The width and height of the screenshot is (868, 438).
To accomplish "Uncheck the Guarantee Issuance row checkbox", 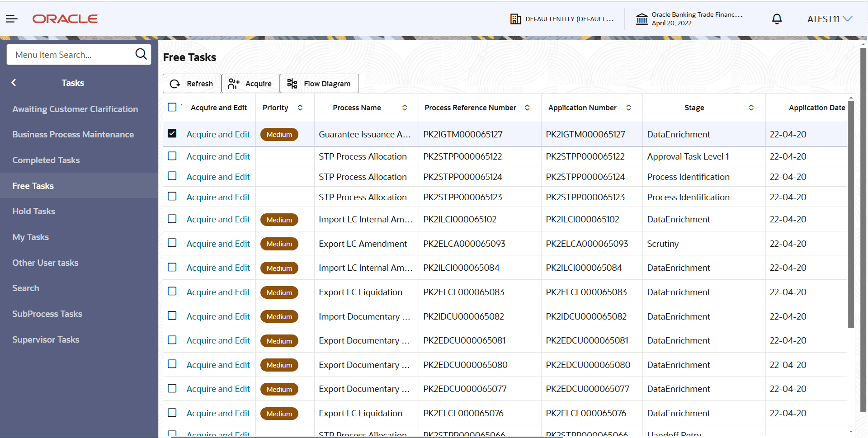I will pyautogui.click(x=172, y=133).
